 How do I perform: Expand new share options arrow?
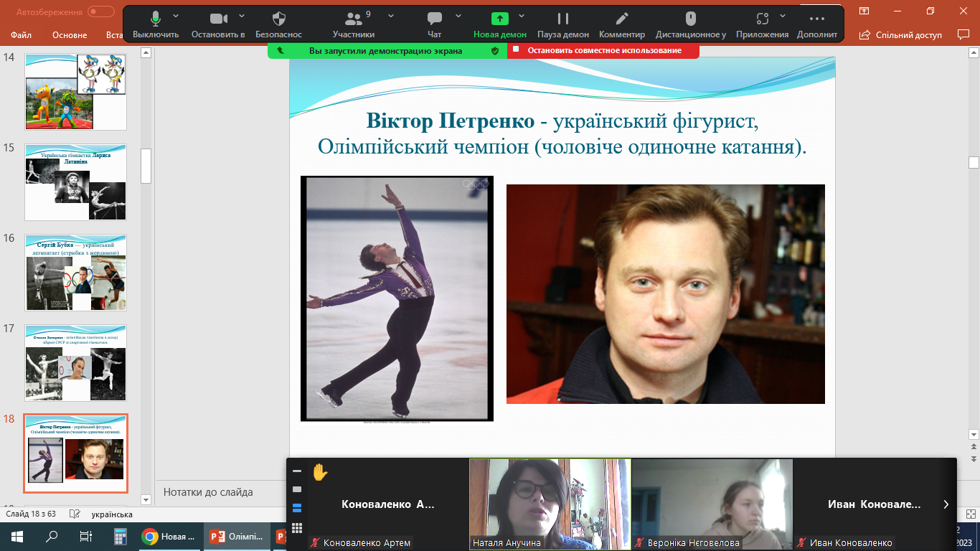pyautogui.click(x=522, y=15)
